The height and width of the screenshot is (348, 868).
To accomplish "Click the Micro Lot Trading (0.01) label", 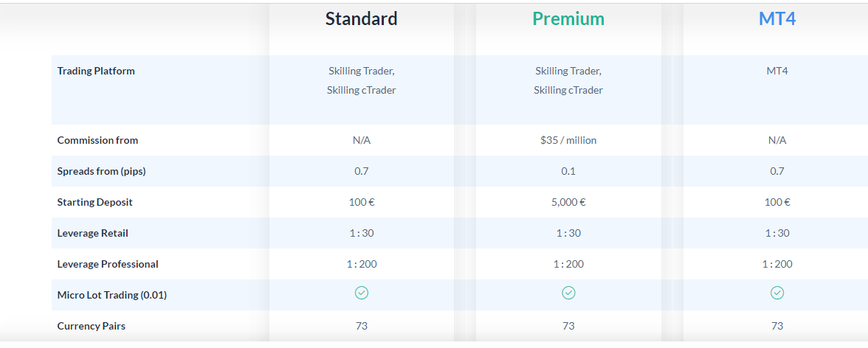I will (x=112, y=296).
